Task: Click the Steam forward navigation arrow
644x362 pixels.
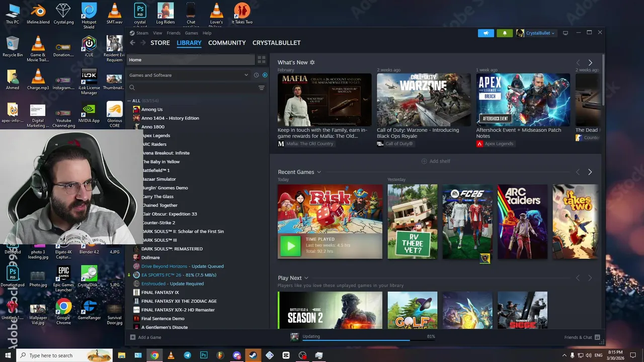Action: (143, 43)
